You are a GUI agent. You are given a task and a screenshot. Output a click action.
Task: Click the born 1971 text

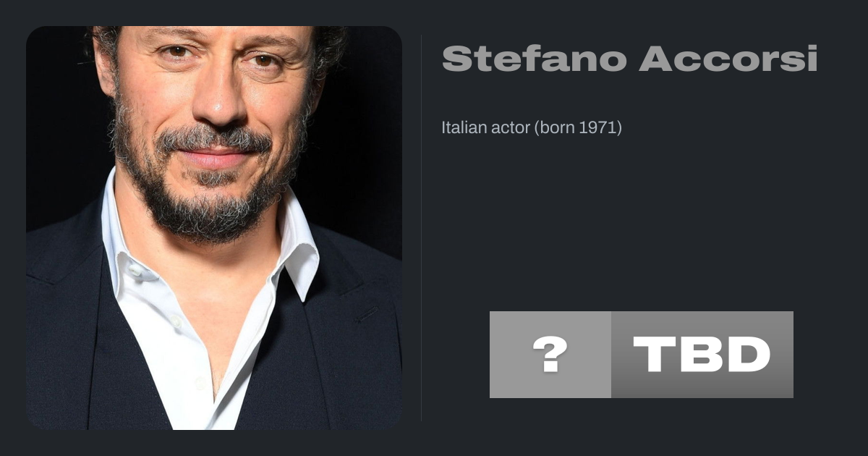pyautogui.click(x=578, y=128)
